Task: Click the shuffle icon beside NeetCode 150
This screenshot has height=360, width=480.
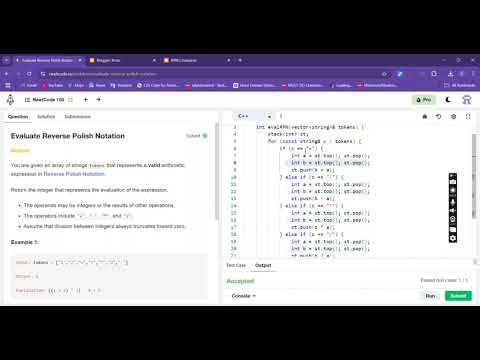Action: pyautogui.click(x=70, y=100)
